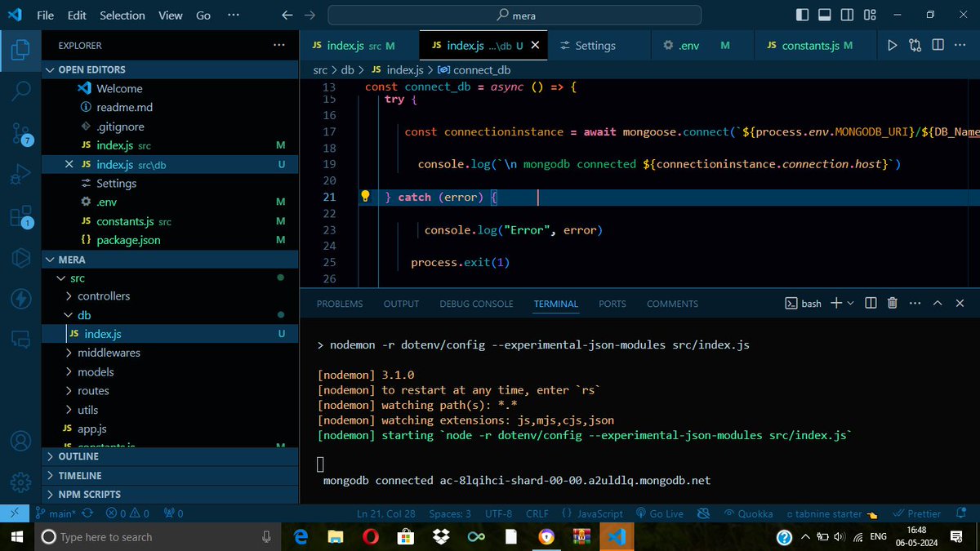The height and width of the screenshot is (551, 980).
Task: Click Go Live in status bar
Action: (659, 513)
